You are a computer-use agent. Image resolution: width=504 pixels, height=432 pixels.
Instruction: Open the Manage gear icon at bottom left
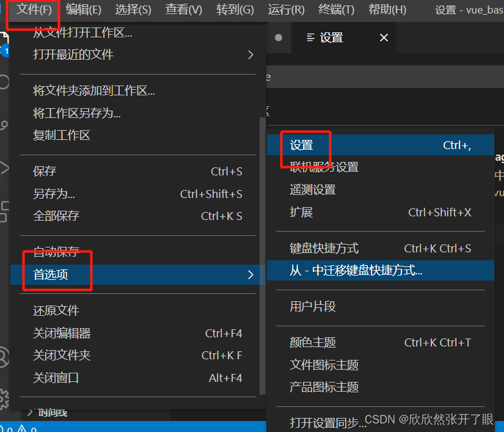pos(5,397)
